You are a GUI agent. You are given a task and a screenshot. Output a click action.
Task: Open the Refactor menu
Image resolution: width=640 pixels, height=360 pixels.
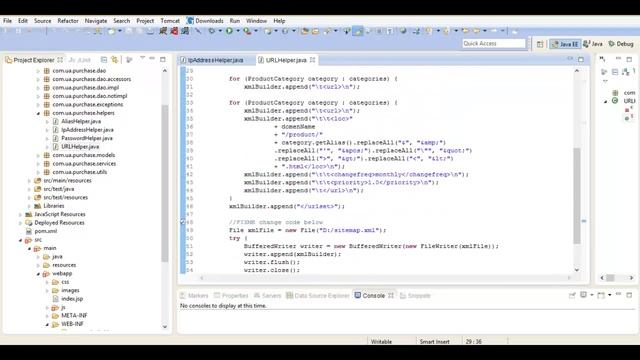(68, 20)
